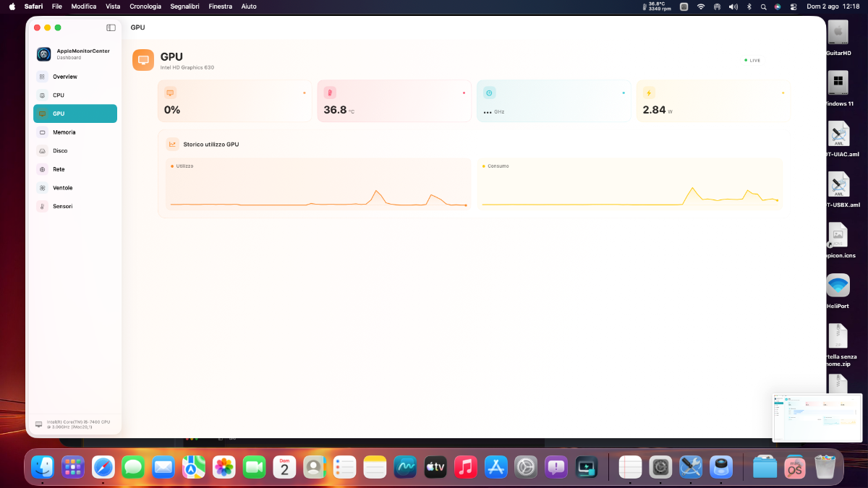The width and height of the screenshot is (868, 488).
Task: Open Apple TV from the Dock
Action: click(435, 467)
